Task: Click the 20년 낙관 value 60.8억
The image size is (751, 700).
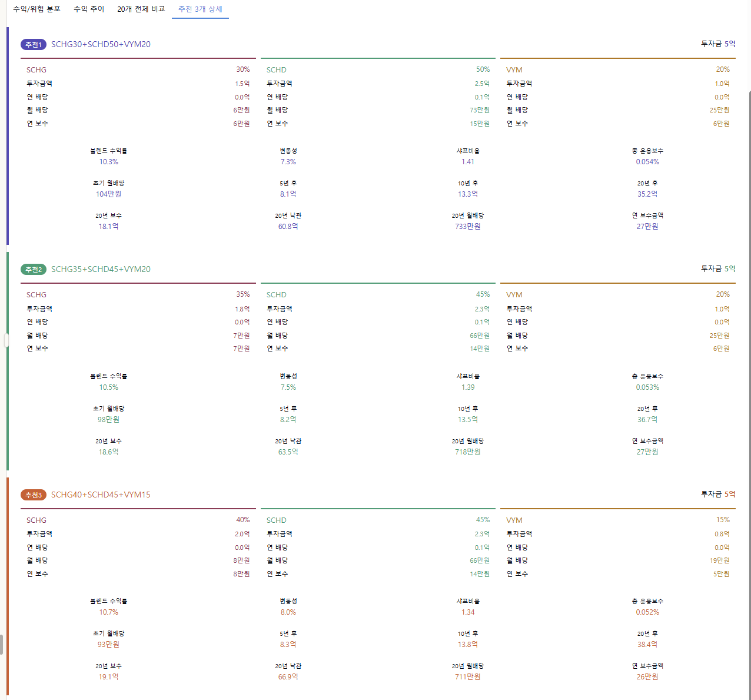Action: (288, 227)
